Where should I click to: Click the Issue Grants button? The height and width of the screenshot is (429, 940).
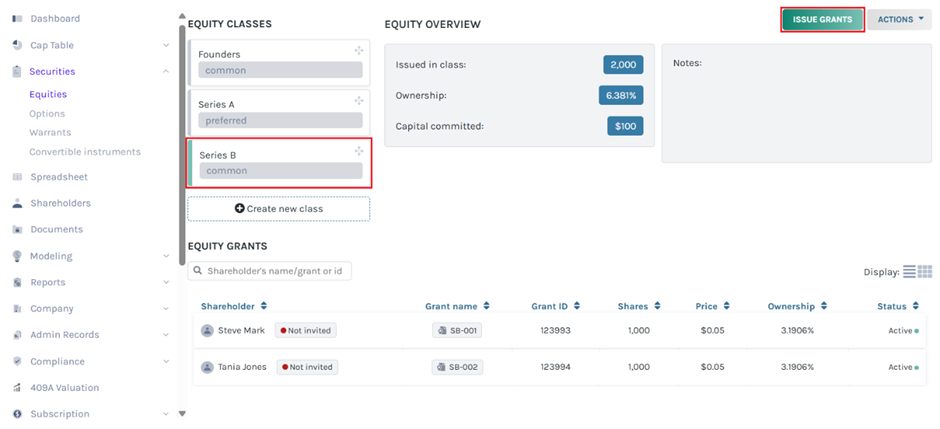[x=822, y=20]
